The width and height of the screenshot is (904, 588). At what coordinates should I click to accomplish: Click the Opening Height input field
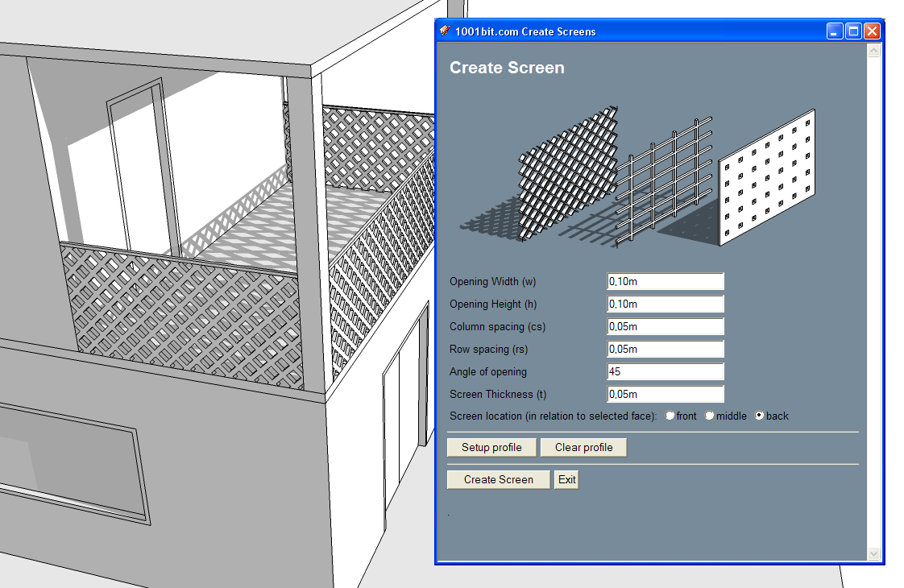pos(666,304)
